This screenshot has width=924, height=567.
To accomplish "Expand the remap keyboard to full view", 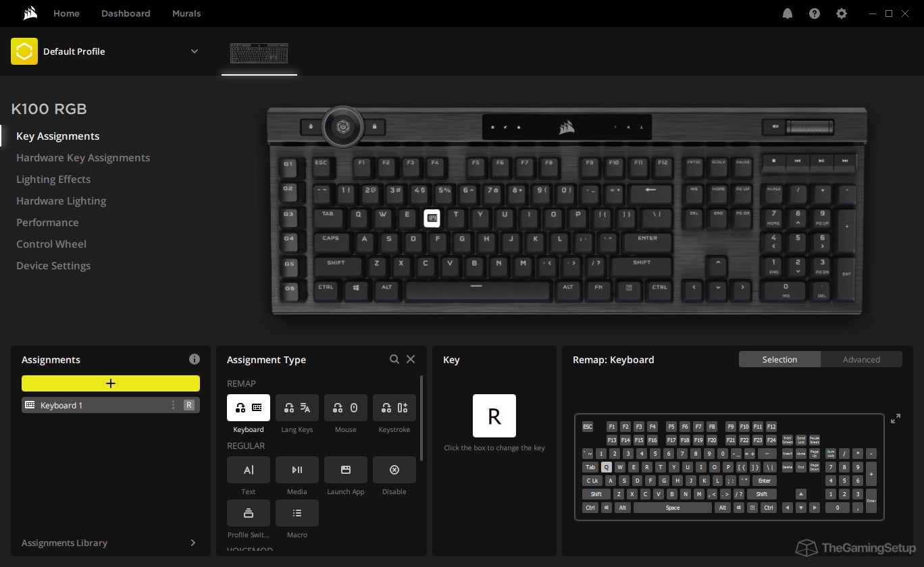I will [896, 418].
